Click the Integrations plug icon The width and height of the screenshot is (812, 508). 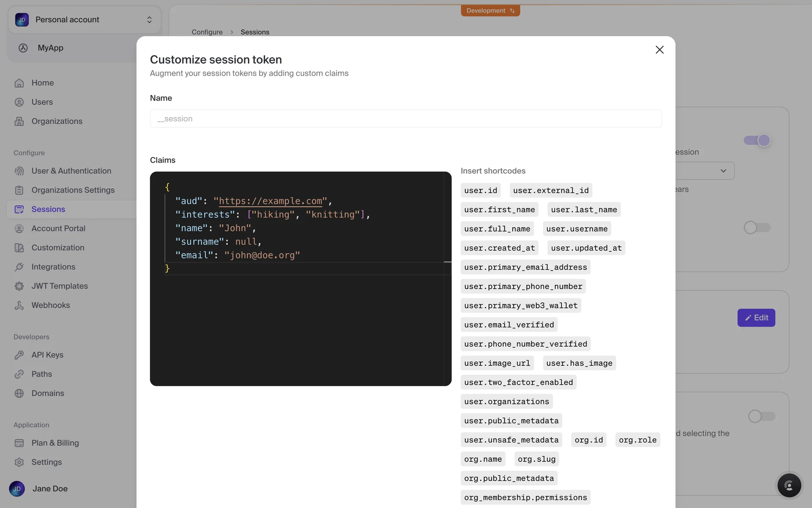click(19, 267)
